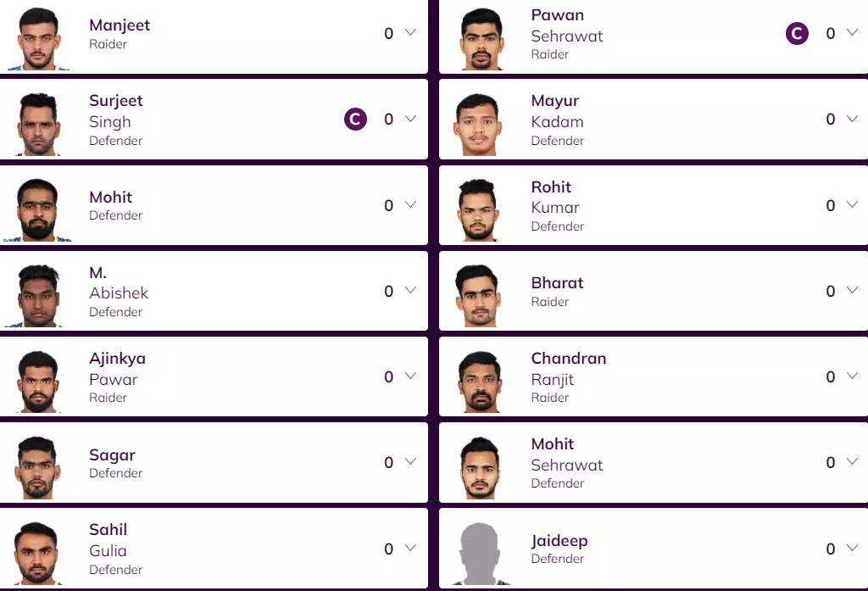Expand Mayur Kadam's score dropdown arrow

point(853,120)
